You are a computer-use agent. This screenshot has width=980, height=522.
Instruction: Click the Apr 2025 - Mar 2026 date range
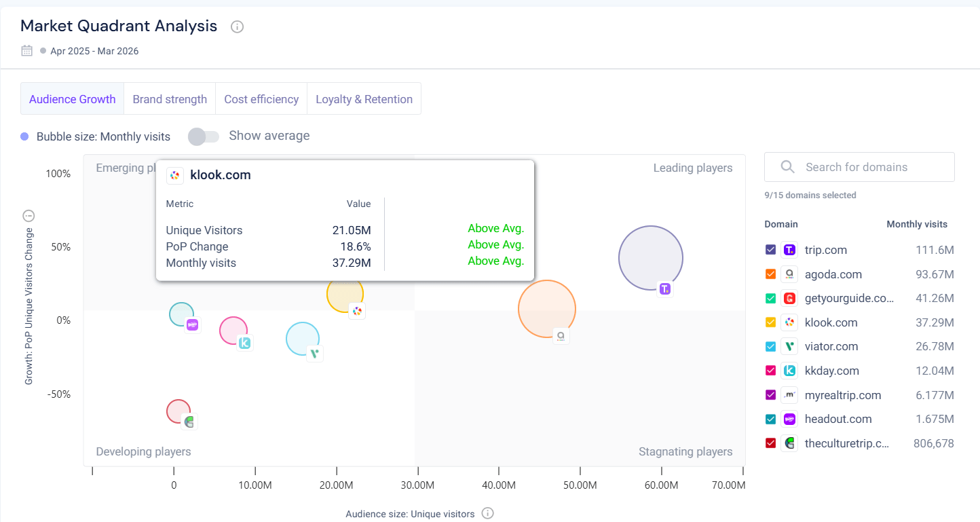click(x=94, y=51)
